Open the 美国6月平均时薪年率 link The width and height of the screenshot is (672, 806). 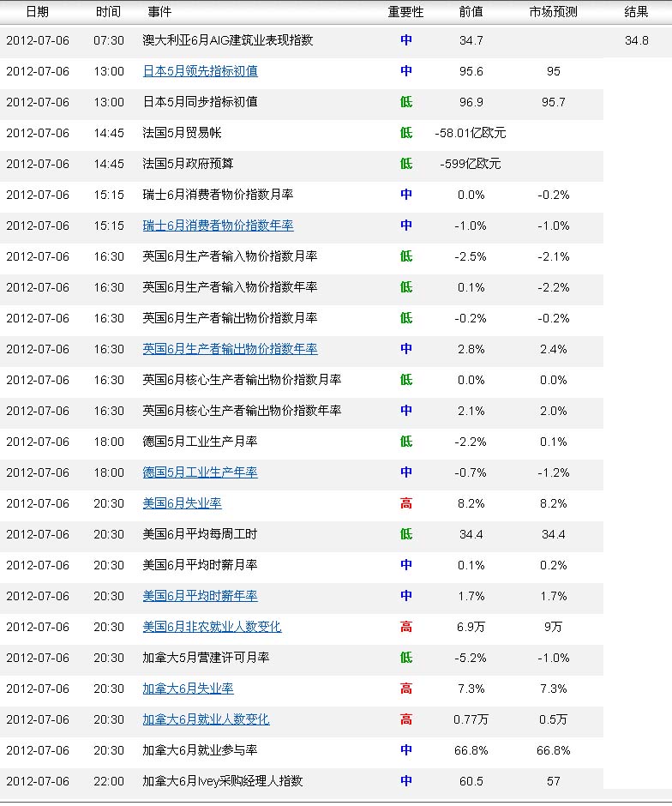200,596
